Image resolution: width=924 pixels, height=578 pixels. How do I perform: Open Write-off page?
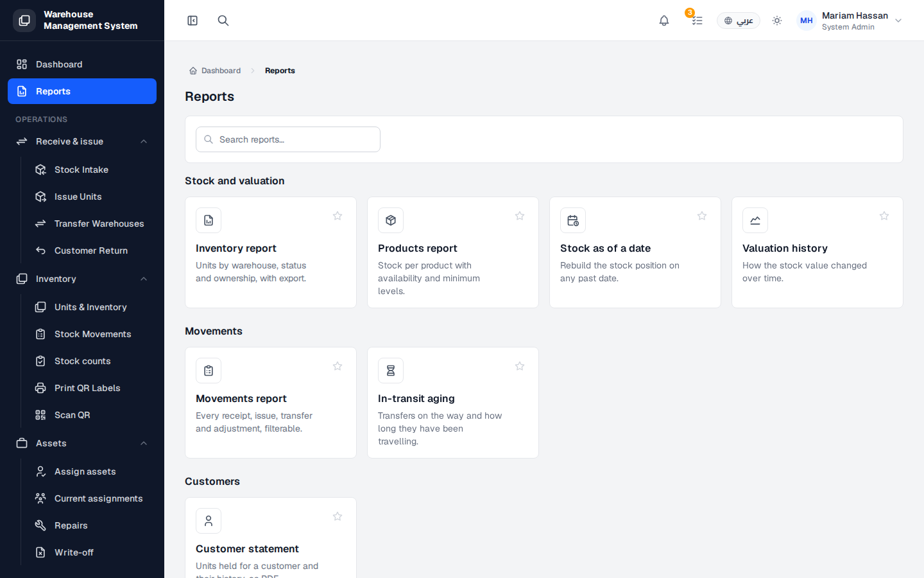[x=91, y=552]
